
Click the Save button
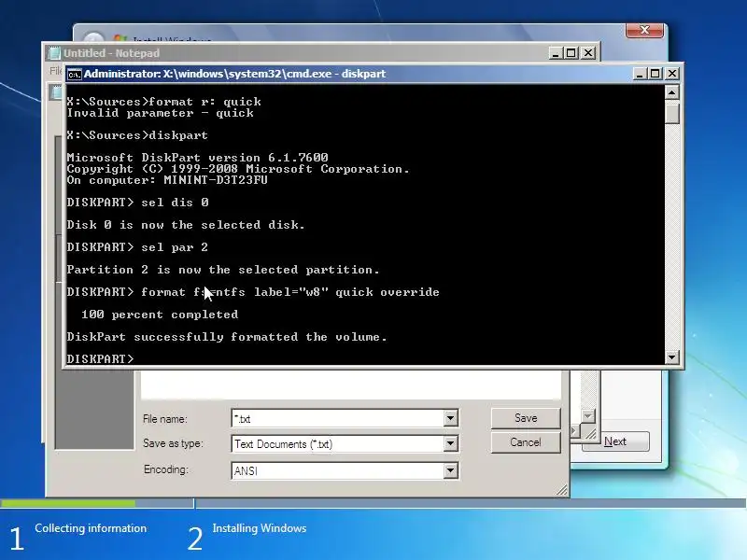click(x=526, y=418)
